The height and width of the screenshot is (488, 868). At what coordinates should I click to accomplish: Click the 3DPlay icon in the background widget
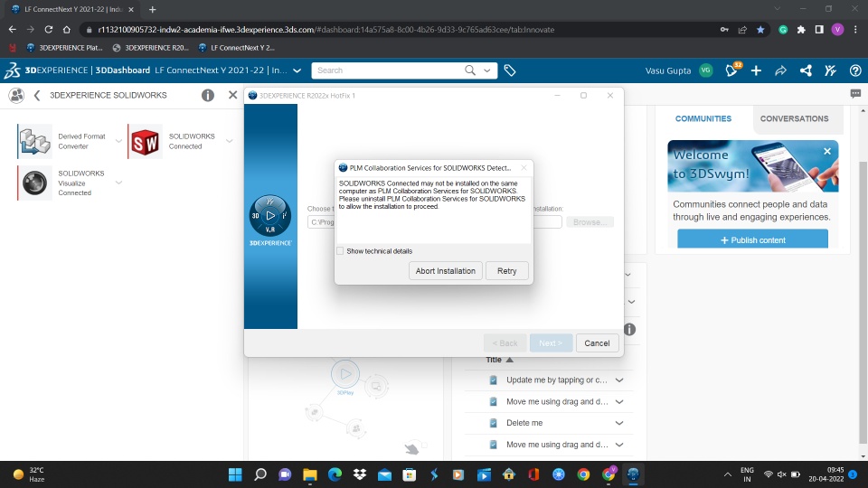click(344, 374)
